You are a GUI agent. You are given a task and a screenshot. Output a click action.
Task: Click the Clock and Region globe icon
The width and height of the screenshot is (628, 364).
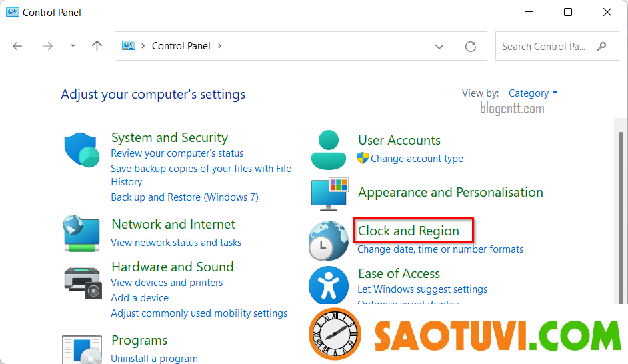(329, 240)
